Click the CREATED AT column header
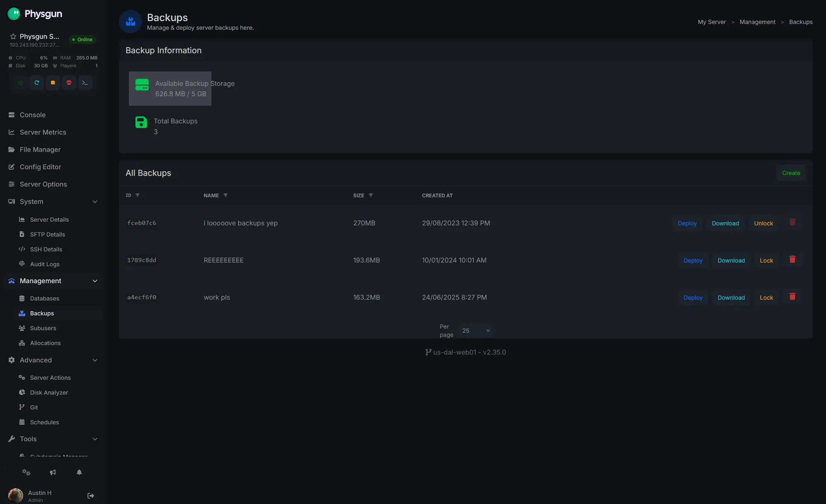This screenshot has height=504, width=826. 437,195
